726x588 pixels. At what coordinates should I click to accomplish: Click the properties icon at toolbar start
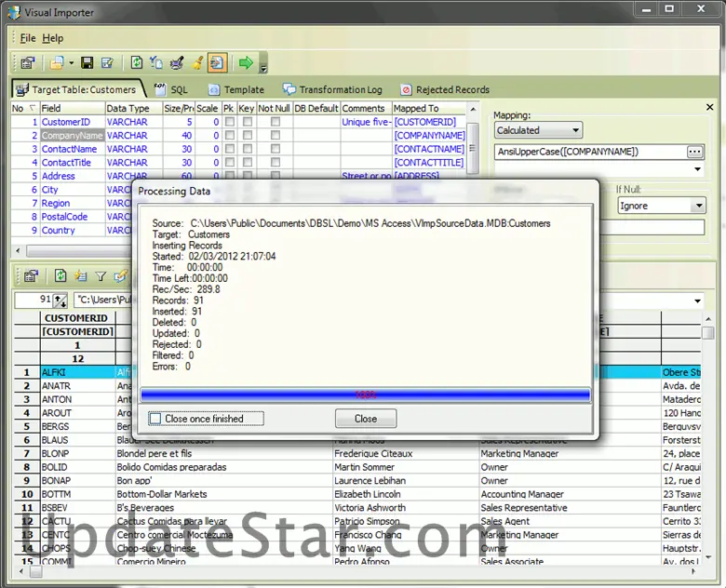28,63
